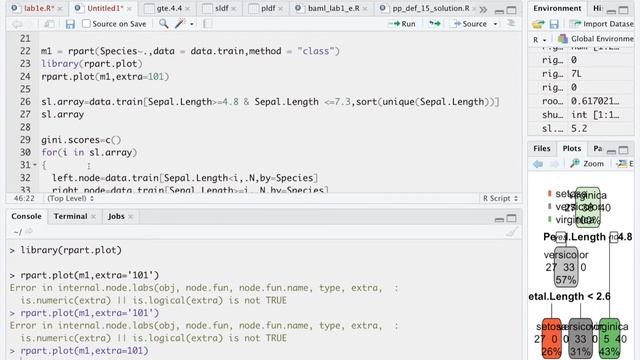
Task: Open console working directory arrow
Action: click(x=29, y=232)
